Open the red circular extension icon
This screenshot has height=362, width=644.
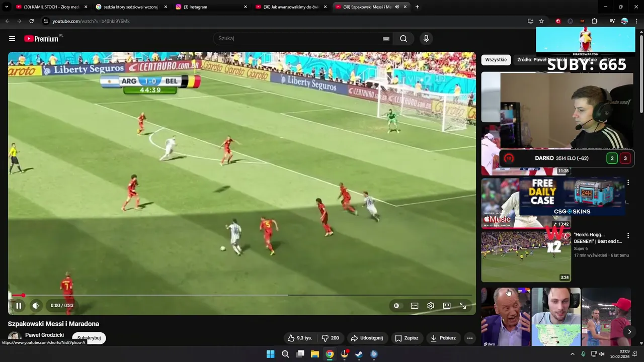pyautogui.click(x=558, y=21)
